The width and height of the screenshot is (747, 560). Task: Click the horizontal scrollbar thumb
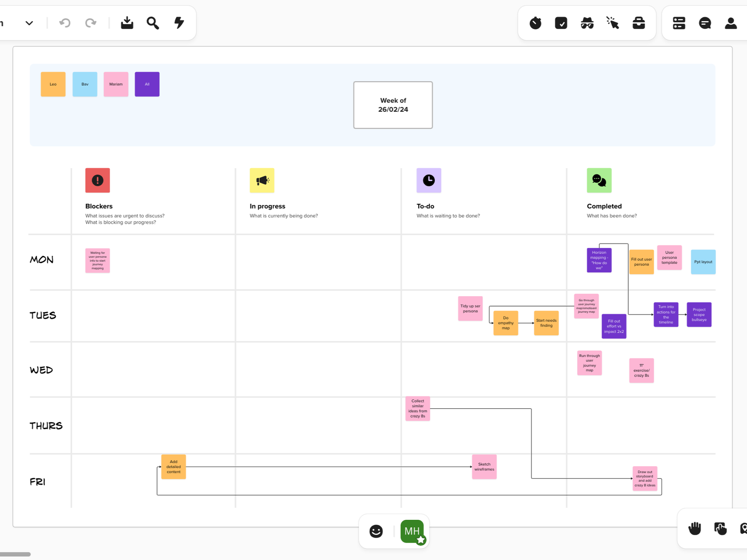click(x=15, y=554)
